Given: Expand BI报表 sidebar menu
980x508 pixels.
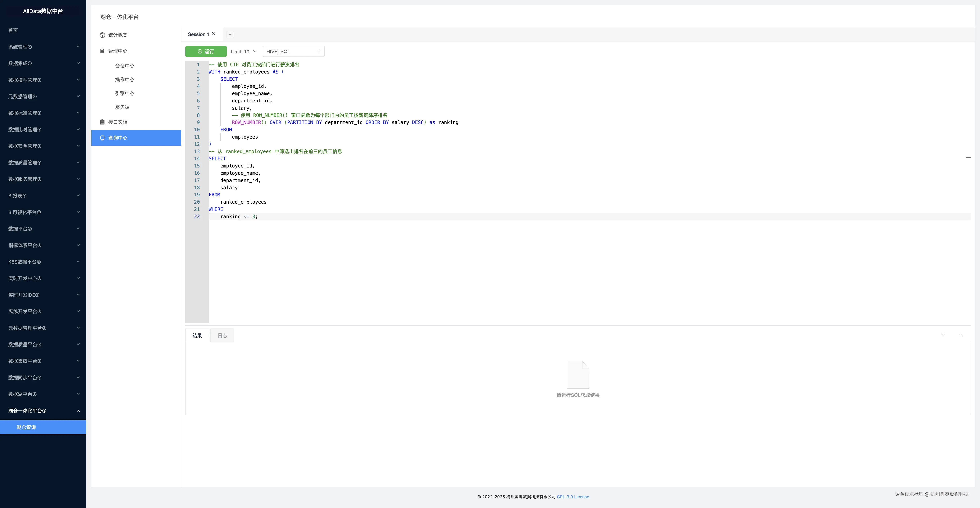Looking at the screenshot, I should (43, 195).
